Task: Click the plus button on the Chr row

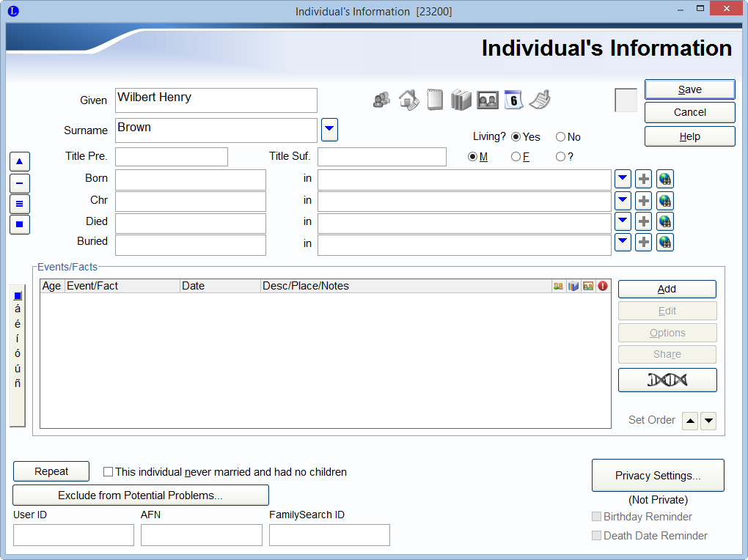Action: coord(644,201)
